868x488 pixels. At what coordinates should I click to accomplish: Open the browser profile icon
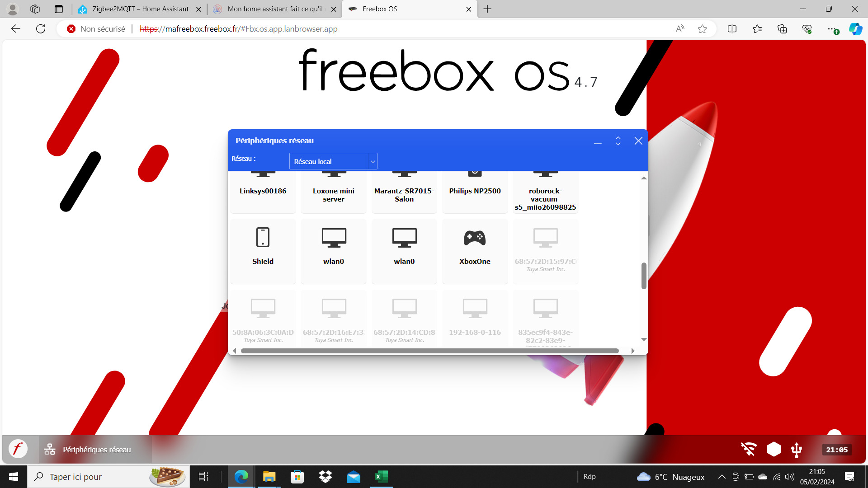[13, 9]
